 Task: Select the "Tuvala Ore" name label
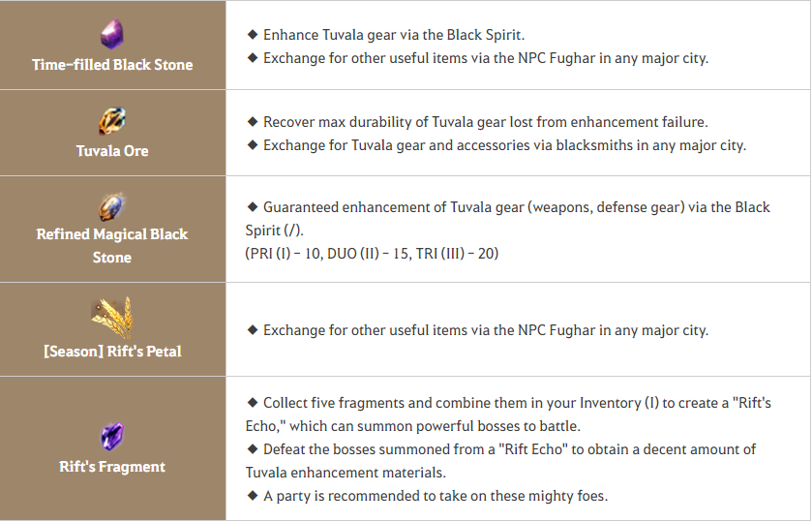pyautogui.click(x=112, y=151)
